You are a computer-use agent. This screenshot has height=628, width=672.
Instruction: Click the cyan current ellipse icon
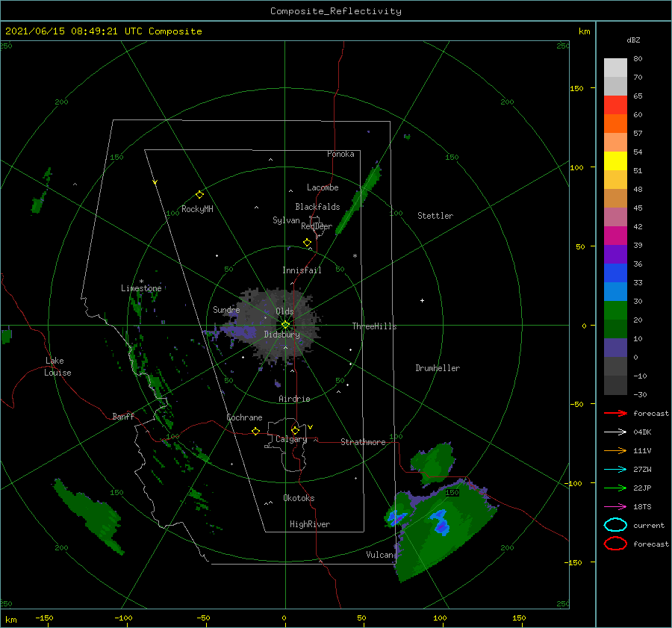click(x=615, y=525)
